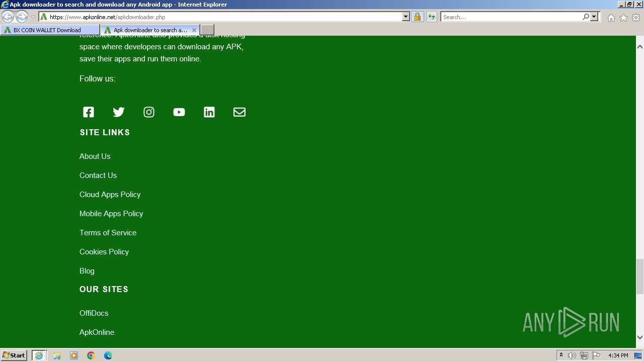This screenshot has width=644, height=362.
Task: Go back with the browser Back arrow
Action: click(8, 17)
